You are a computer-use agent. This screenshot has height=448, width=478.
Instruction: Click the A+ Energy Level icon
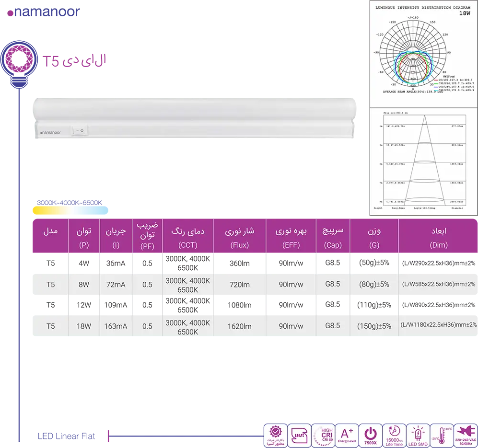coord(347,435)
